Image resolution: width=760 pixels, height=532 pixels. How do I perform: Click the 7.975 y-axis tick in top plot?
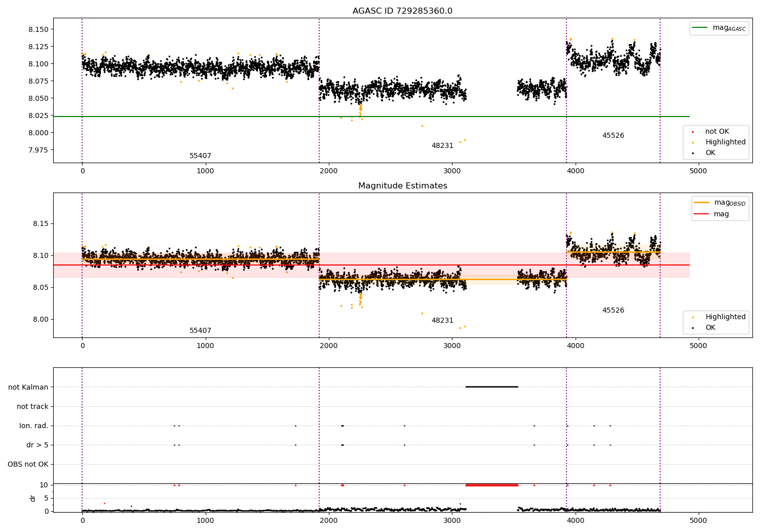[x=39, y=150]
